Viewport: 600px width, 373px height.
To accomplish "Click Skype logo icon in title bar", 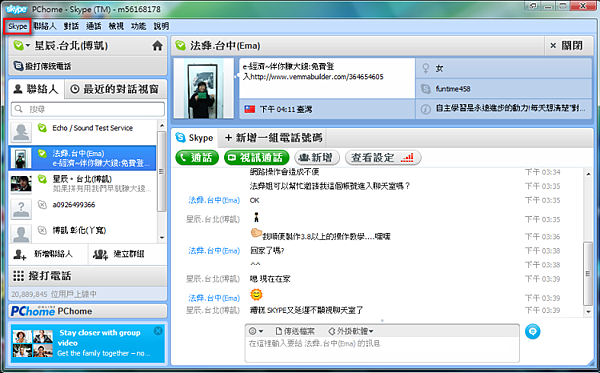I will pos(16,9).
